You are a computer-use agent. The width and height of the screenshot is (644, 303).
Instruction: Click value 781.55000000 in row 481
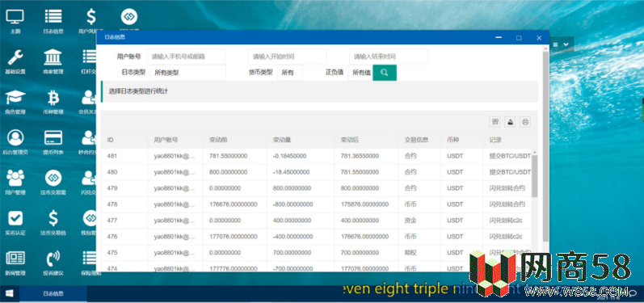pos(228,156)
